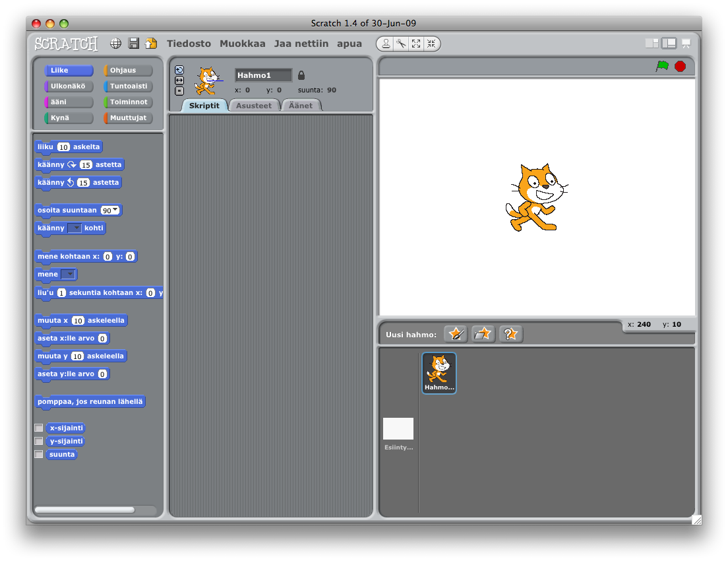This screenshot has height=561, width=728.
Task: Click the muuta x 10 askeleella block
Action: (81, 320)
